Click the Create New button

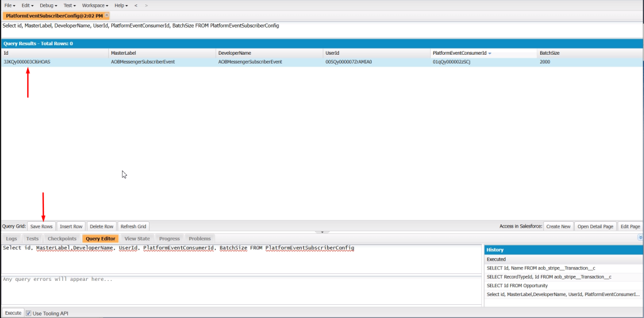[558, 226]
